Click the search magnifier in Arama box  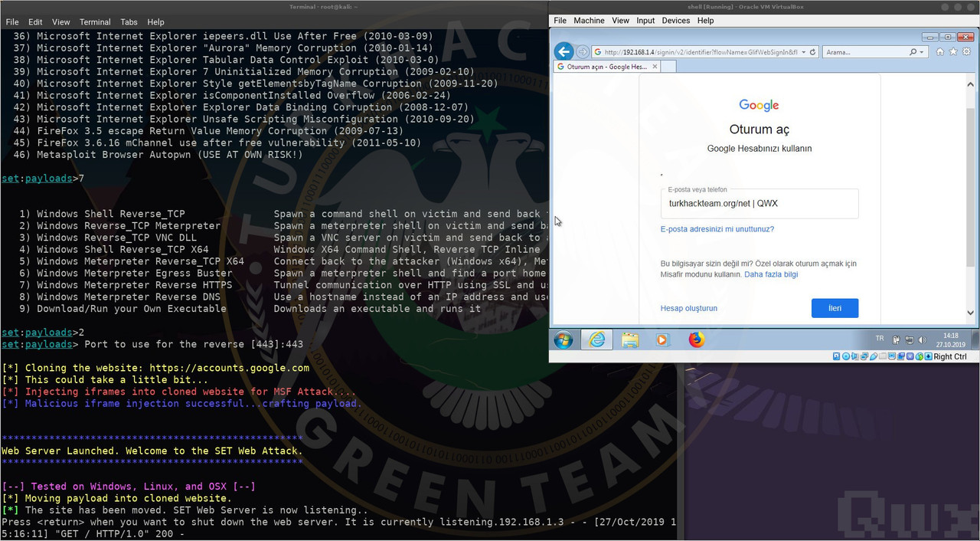tap(913, 52)
